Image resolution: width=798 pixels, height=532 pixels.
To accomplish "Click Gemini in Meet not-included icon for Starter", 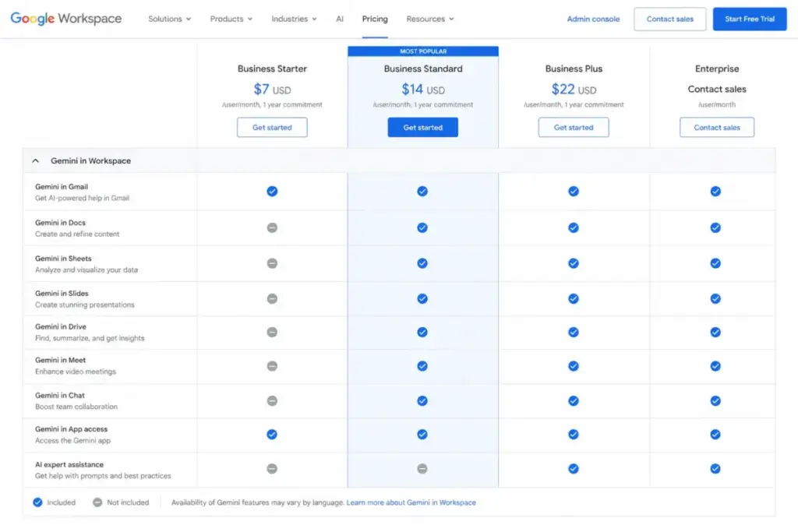I will [x=272, y=366].
